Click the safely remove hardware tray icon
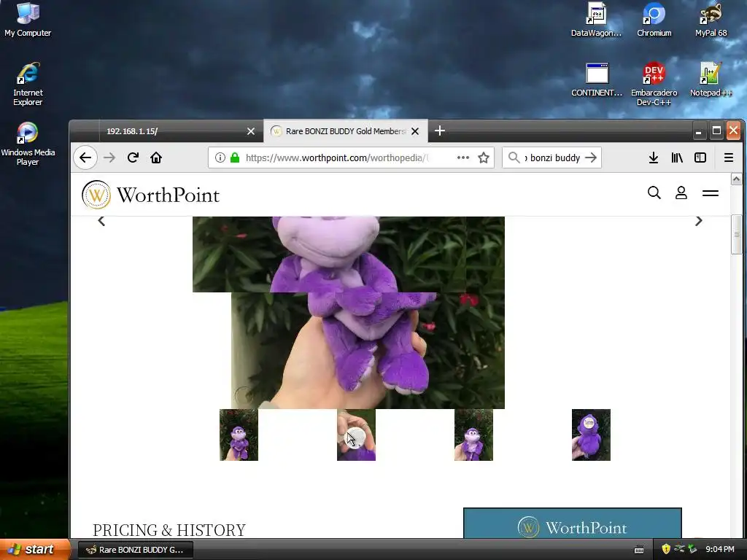The width and height of the screenshot is (747, 560). point(692,549)
